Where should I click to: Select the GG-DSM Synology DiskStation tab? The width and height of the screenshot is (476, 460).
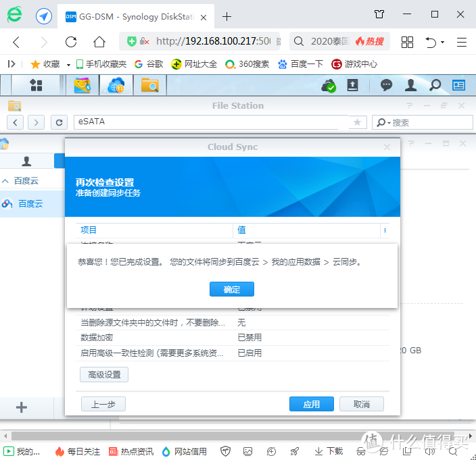click(x=136, y=16)
